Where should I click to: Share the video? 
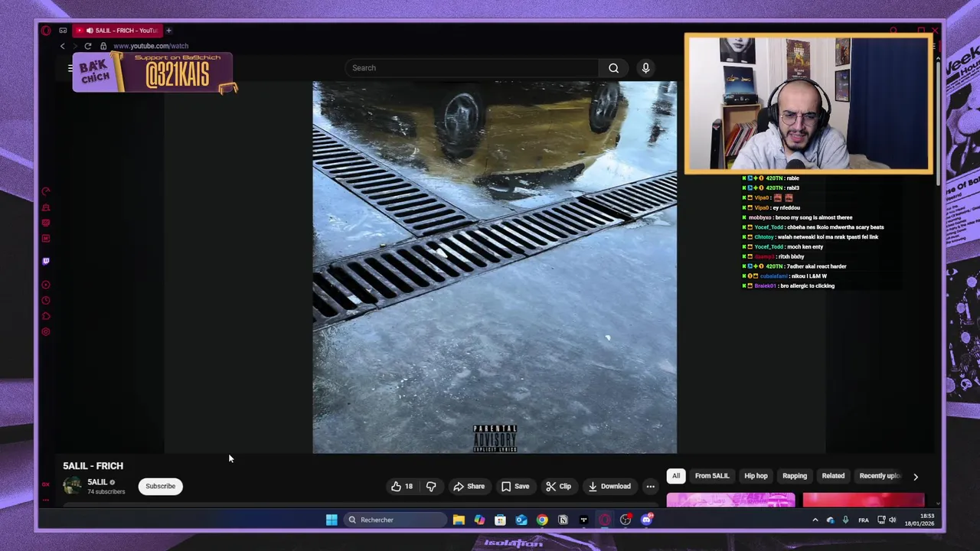(469, 486)
